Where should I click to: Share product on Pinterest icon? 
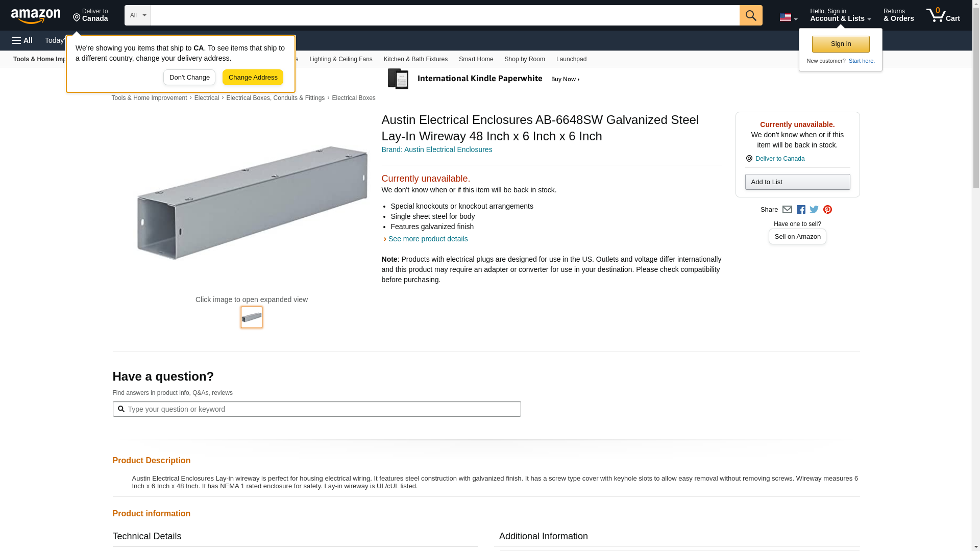click(827, 210)
